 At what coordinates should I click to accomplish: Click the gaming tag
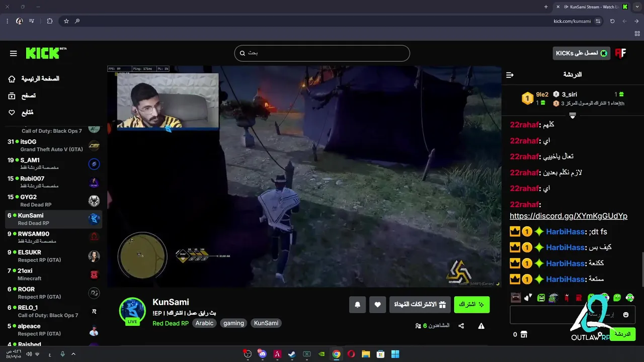tap(233, 323)
